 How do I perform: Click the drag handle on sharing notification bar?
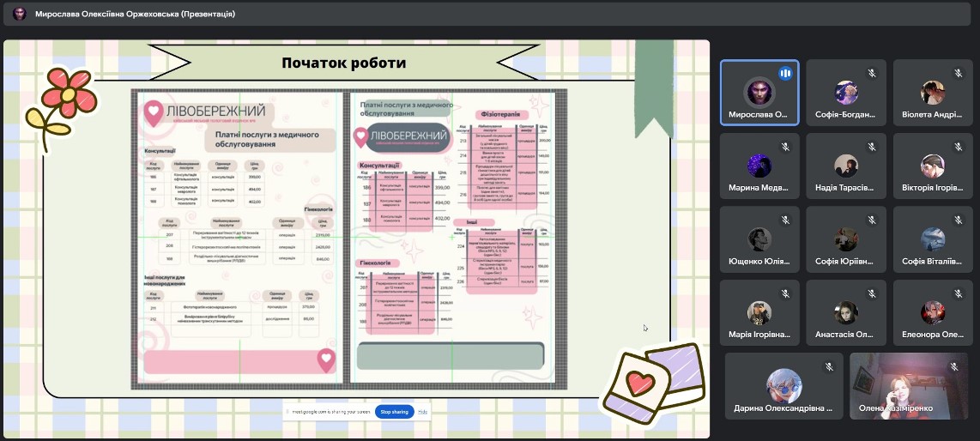click(287, 412)
